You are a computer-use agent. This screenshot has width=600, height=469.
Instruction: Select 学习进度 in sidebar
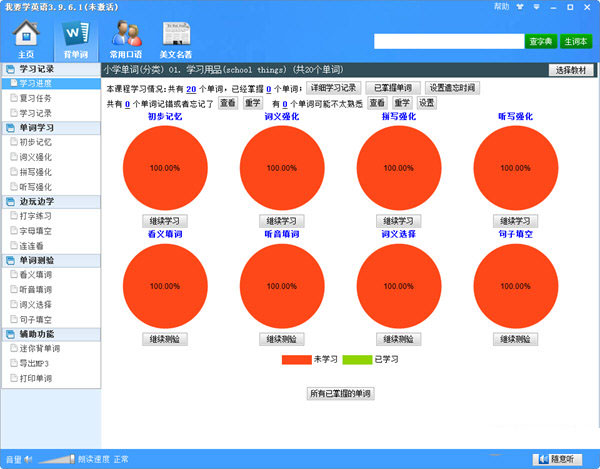pyautogui.click(x=51, y=83)
